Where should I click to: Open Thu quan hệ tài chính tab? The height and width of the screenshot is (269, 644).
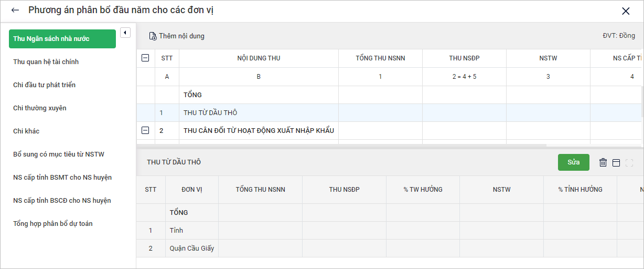46,62
